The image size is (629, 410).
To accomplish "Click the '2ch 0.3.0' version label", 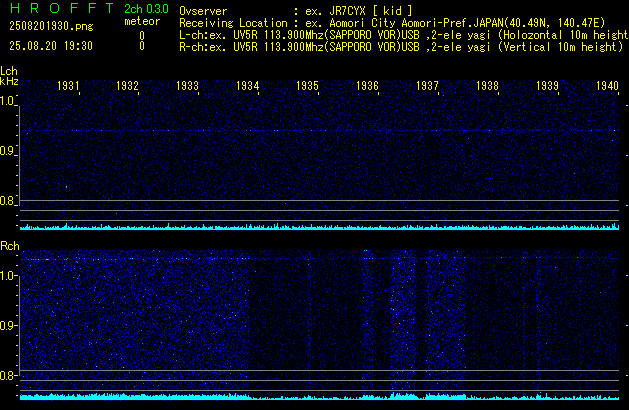I will pyautogui.click(x=146, y=9).
